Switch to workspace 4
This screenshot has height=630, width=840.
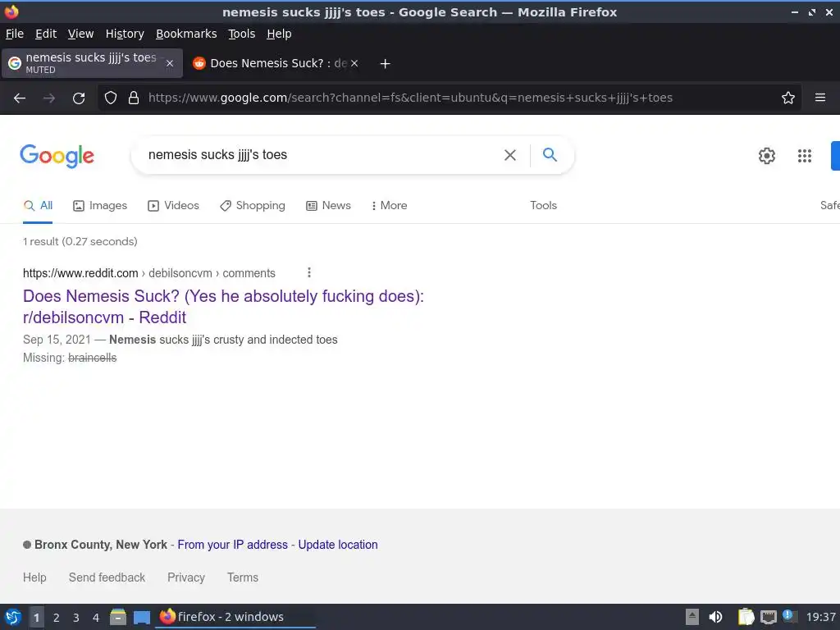(x=96, y=618)
